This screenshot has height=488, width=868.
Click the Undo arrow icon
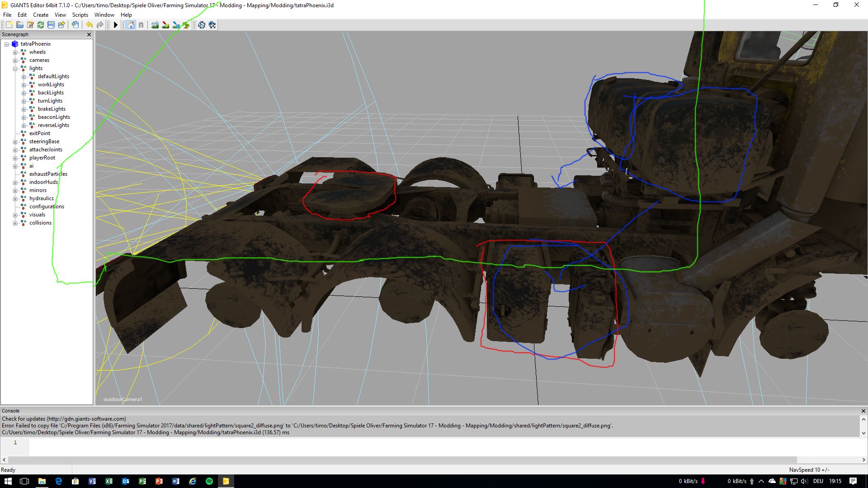click(90, 25)
